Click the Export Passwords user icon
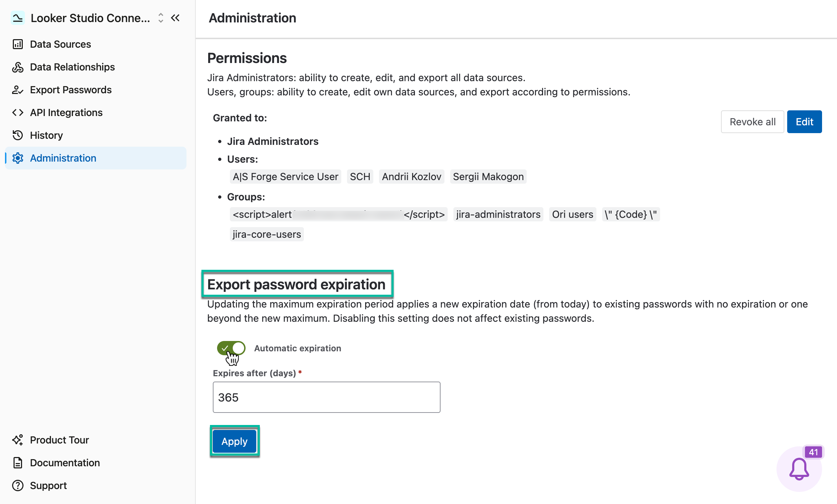 18,90
